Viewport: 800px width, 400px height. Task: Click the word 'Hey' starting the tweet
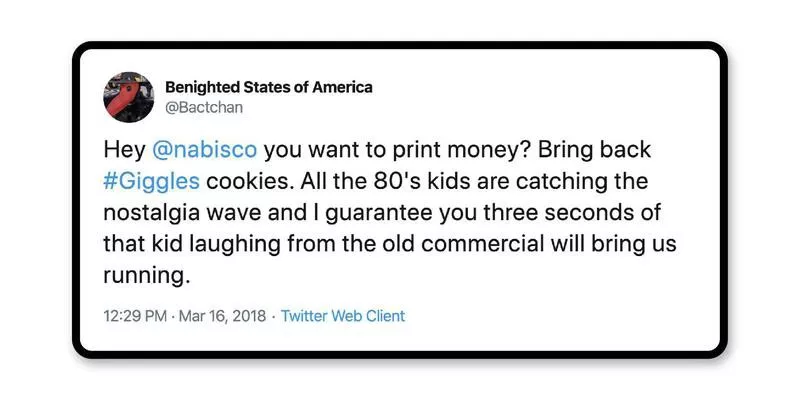(x=124, y=150)
